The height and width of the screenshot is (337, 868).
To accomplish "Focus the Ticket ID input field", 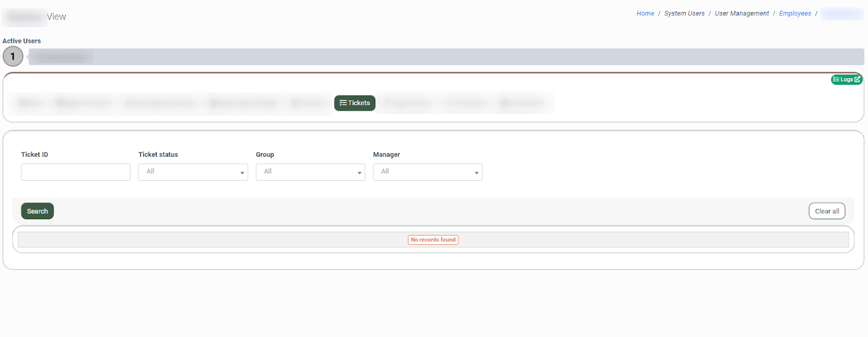I will 75,172.
